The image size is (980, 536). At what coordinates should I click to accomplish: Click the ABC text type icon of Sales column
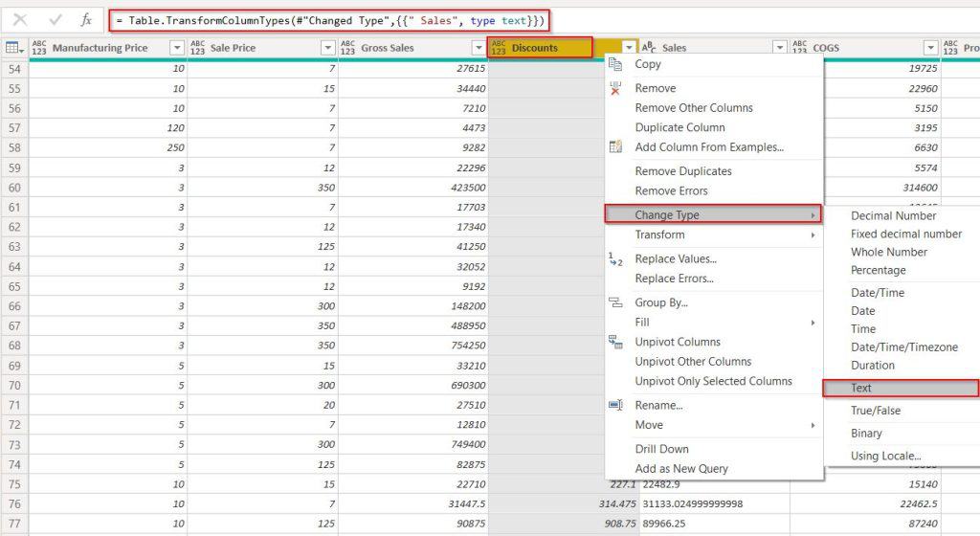pos(649,48)
